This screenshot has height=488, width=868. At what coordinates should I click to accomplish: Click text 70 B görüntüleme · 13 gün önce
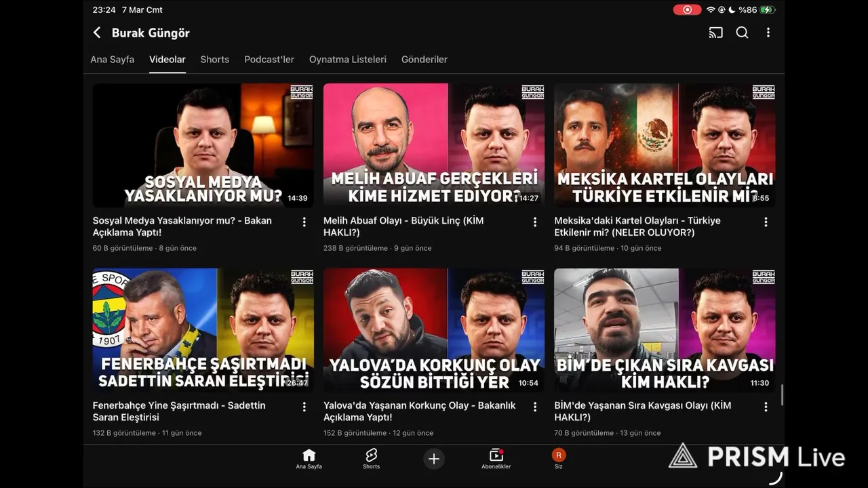click(608, 432)
